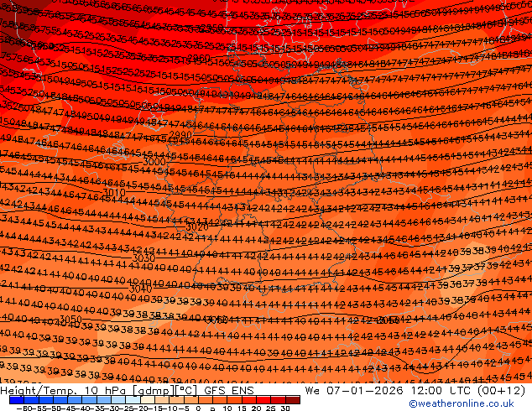The width and height of the screenshot is (532, 411).
Task: Click the 3010 contour height label
Action: (x=114, y=193)
